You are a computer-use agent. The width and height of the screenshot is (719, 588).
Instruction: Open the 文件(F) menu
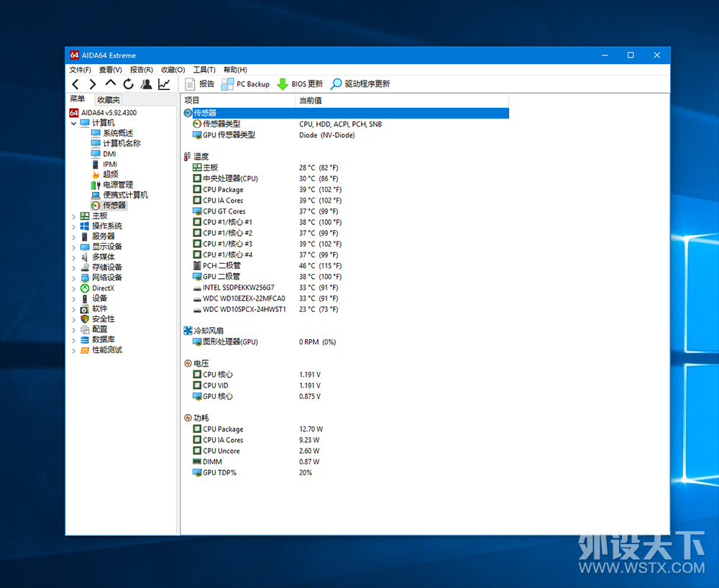81,70
